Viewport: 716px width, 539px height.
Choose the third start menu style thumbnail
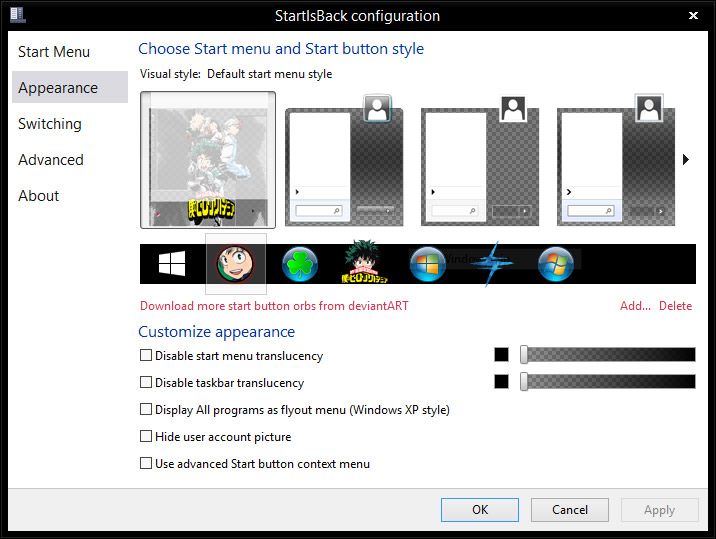(479, 160)
